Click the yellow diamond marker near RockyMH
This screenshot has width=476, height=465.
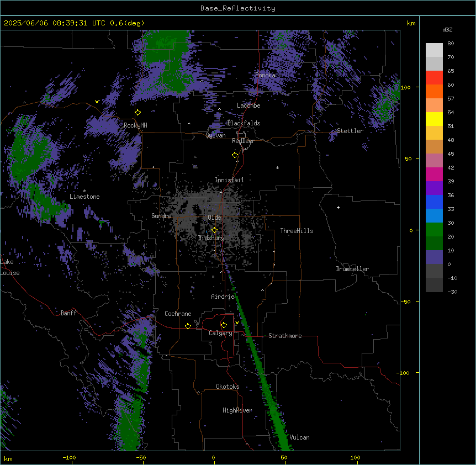click(x=138, y=113)
